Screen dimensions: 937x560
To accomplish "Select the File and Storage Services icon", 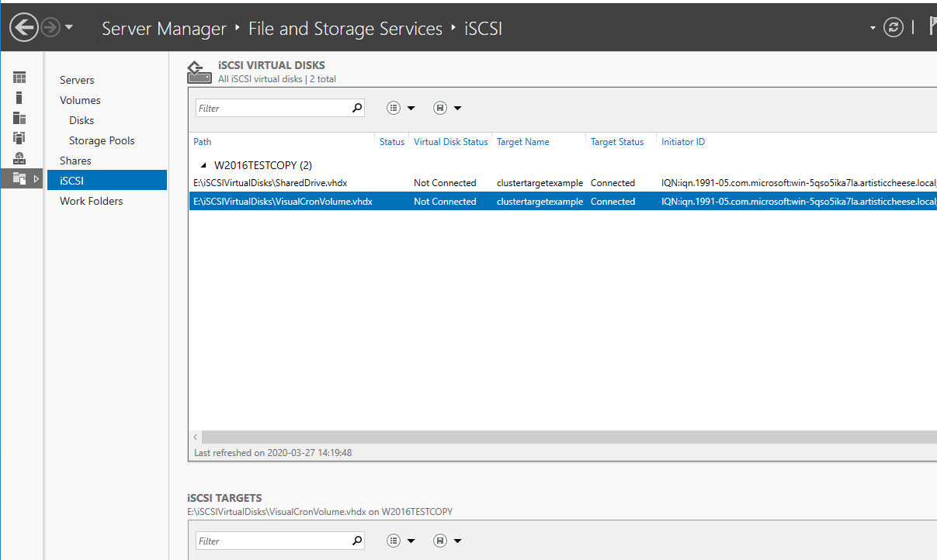I will pos(19,178).
